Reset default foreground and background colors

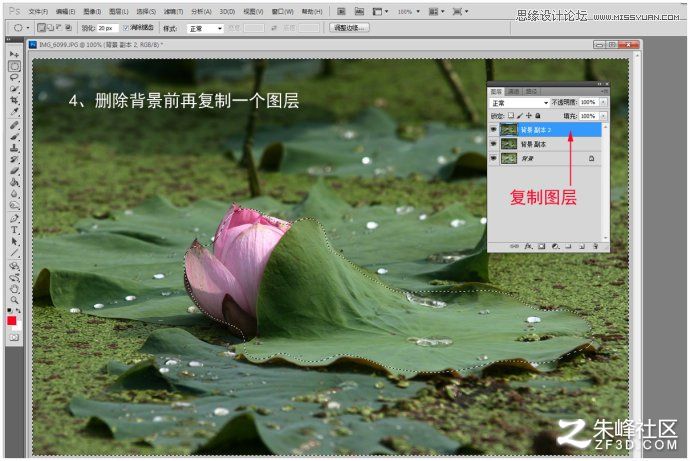pos(10,311)
